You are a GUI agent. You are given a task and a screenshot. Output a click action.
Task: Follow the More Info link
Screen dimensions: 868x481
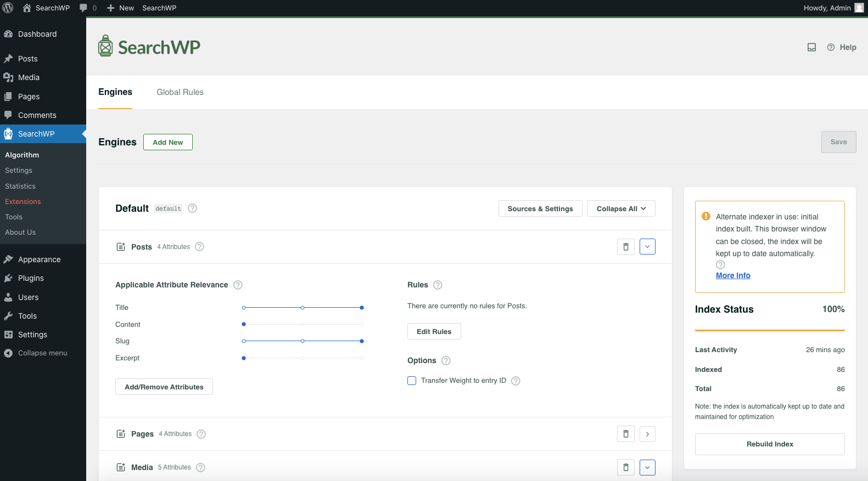click(x=733, y=275)
